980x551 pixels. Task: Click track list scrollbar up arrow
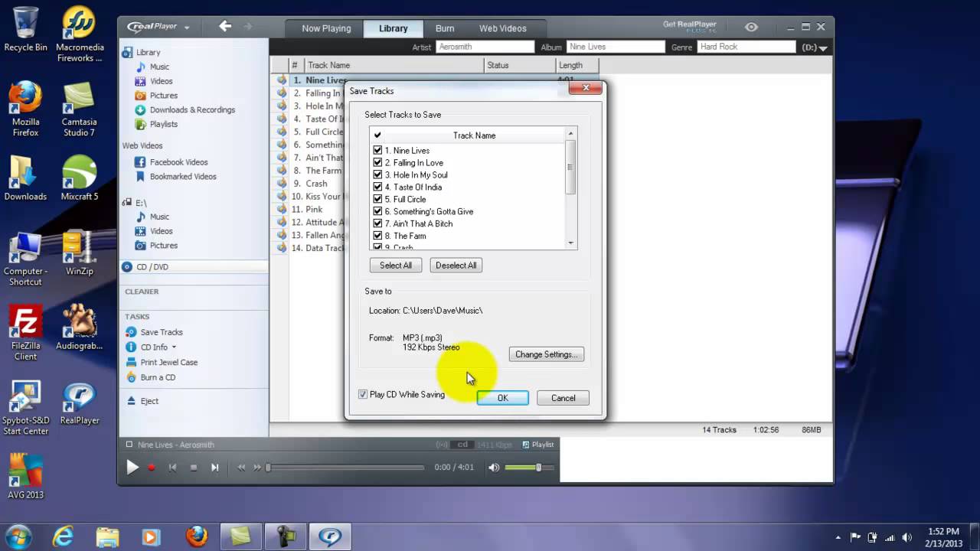point(570,134)
